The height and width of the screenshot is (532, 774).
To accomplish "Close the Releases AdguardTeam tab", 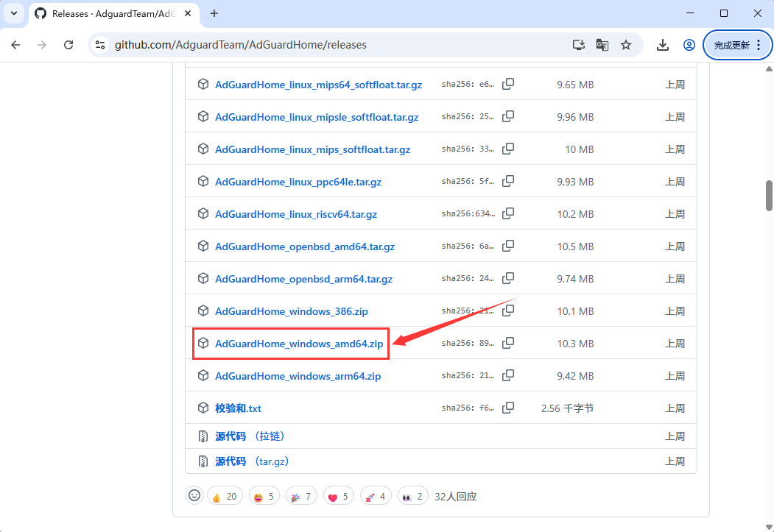I will (188, 14).
